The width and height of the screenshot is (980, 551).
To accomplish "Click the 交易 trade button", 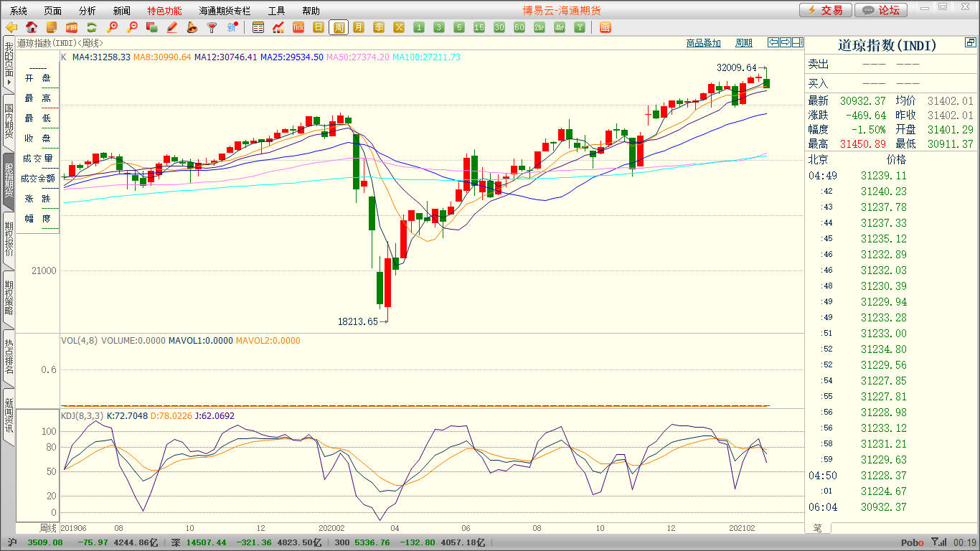I will (x=826, y=10).
